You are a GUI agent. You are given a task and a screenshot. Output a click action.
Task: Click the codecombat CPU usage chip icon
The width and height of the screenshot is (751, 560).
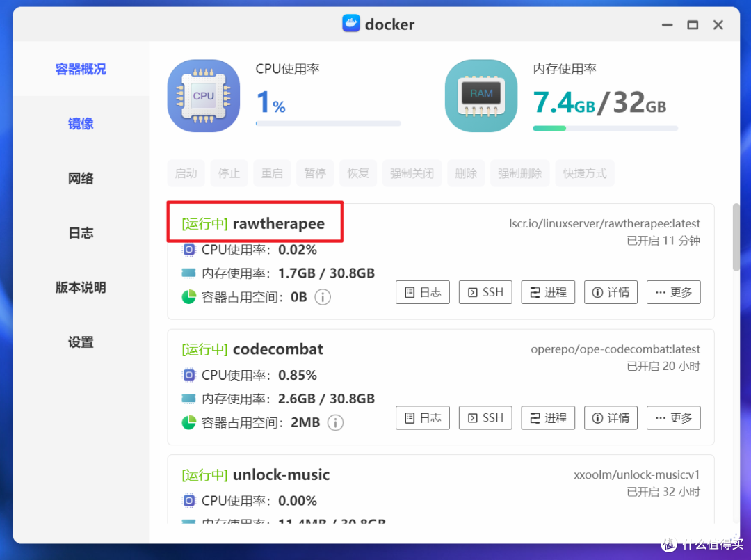189,375
